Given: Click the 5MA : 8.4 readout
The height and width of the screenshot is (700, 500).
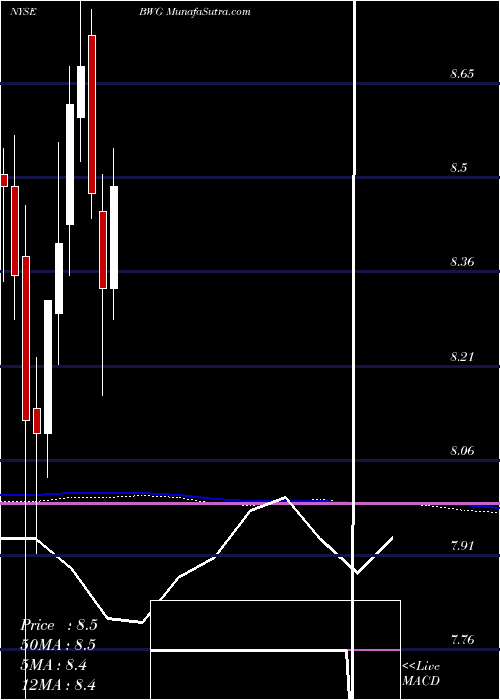Looking at the screenshot, I should [x=54, y=665].
